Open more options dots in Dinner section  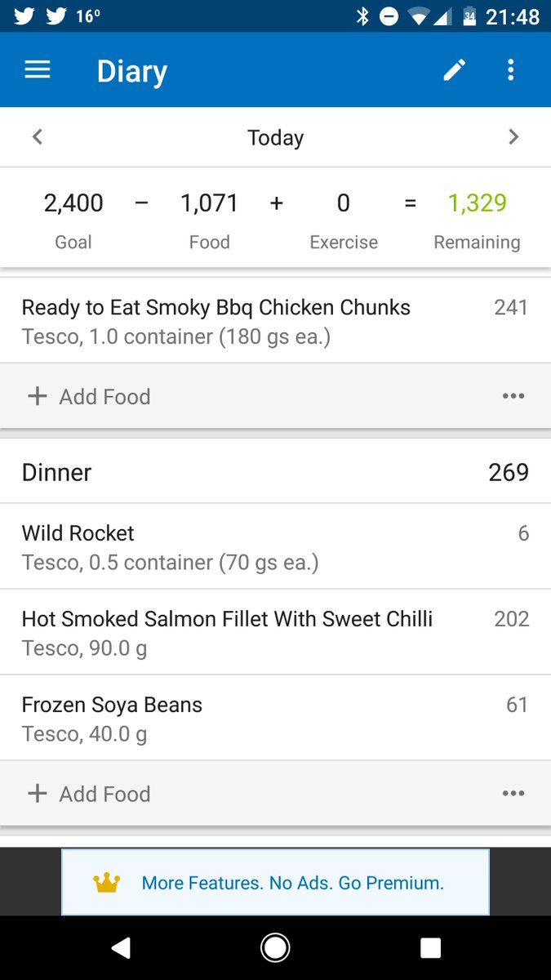click(x=513, y=793)
